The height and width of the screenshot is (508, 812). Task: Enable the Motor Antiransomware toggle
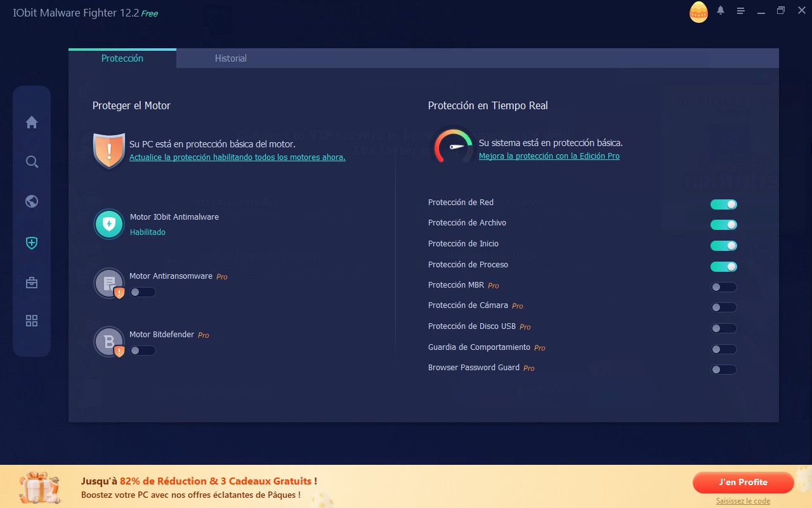tap(143, 292)
